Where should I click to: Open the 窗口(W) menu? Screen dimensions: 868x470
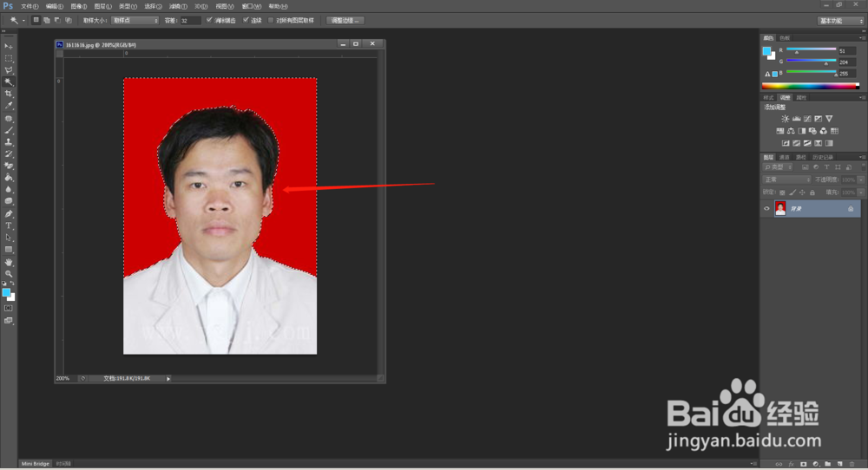252,7
